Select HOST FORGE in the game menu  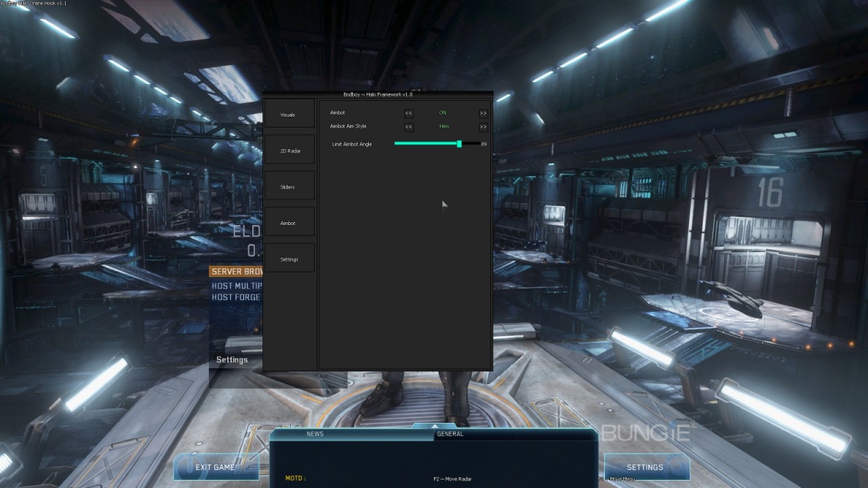click(236, 297)
